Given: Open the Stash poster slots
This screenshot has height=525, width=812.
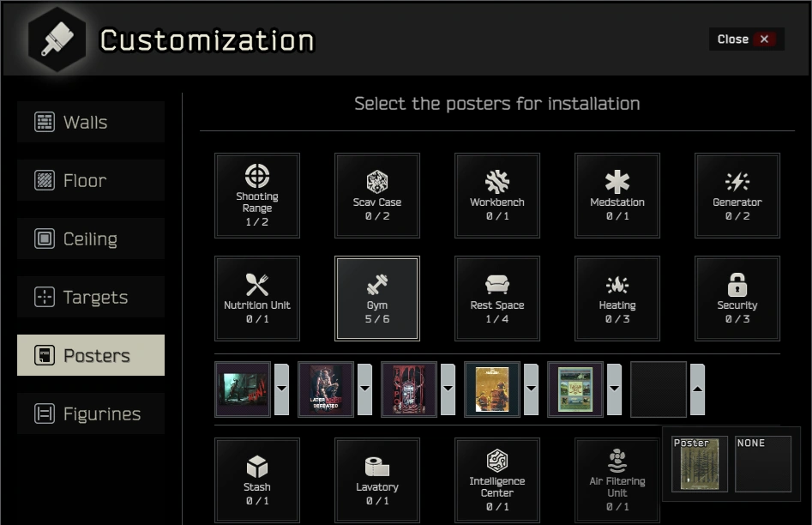Looking at the screenshot, I should [257, 480].
